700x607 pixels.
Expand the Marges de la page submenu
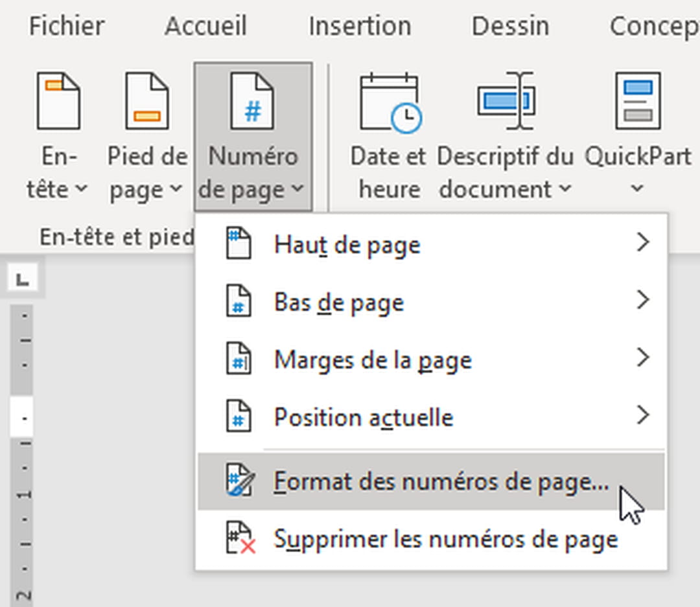tap(643, 358)
